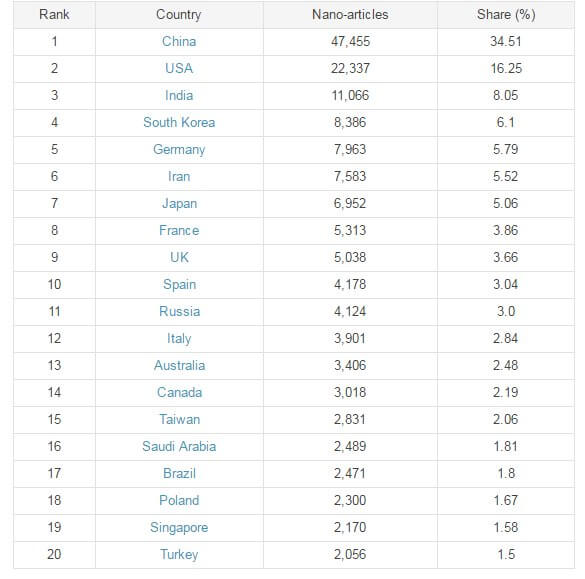Open the Australia link
The height and width of the screenshot is (579, 585).
(x=179, y=366)
